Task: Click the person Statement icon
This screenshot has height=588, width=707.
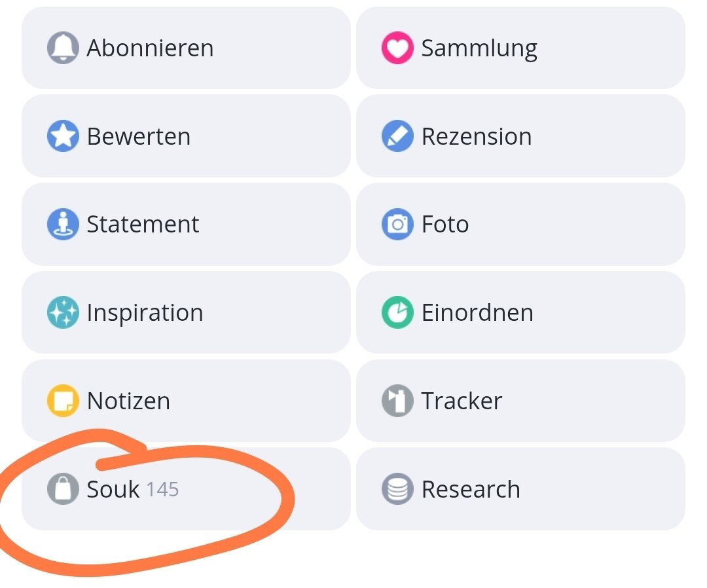Action: coord(63,224)
